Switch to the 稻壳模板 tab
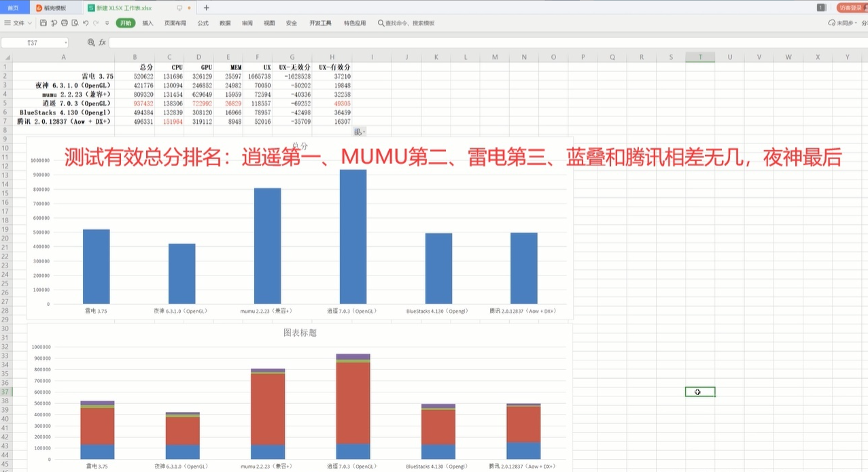 [x=56, y=7]
